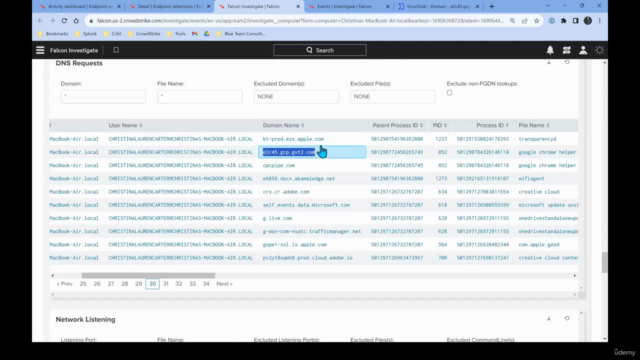Go to results page 34
640x360 pixels.
pos(206,284)
